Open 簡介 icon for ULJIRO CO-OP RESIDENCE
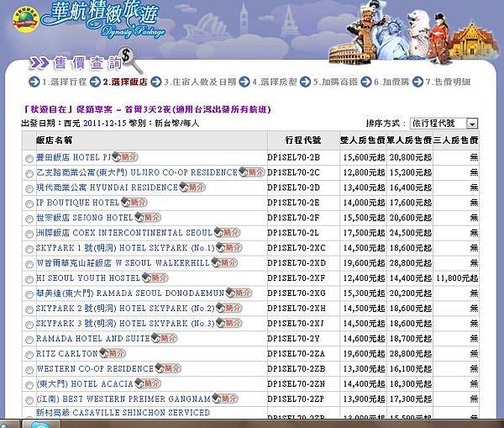504x428 pixels. (252, 172)
